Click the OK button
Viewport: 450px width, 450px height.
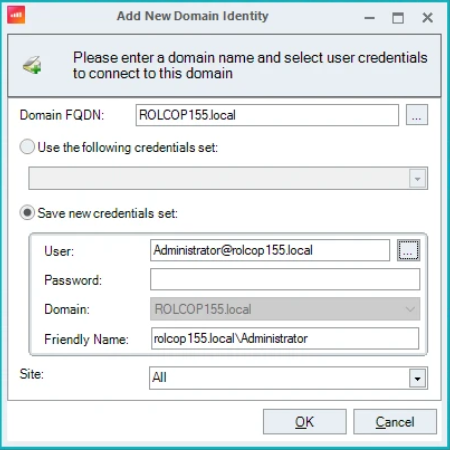coord(305,422)
